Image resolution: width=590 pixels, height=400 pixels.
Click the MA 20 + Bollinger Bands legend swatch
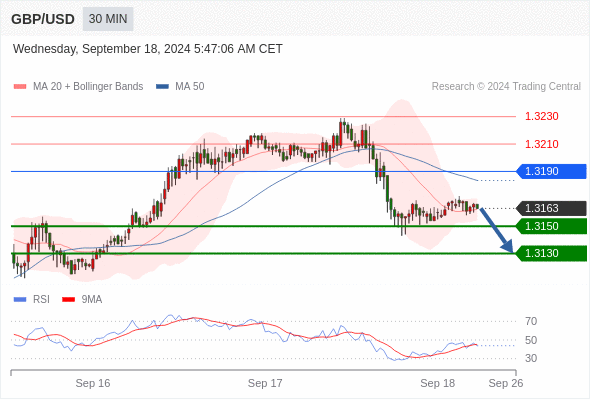pyautogui.click(x=20, y=87)
